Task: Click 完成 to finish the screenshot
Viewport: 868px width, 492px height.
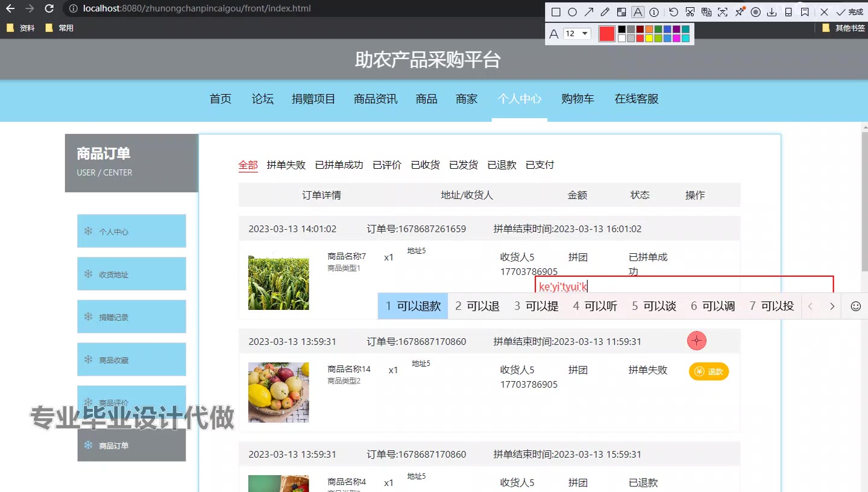Action: 849,12
